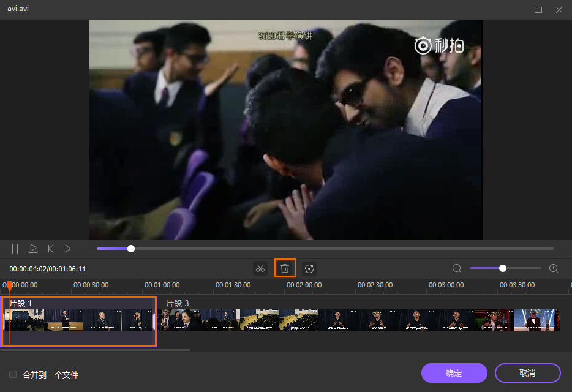This screenshot has height=392, width=572.
Task: Click the timeline zoom slider handle
Action: (x=503, y=268)
